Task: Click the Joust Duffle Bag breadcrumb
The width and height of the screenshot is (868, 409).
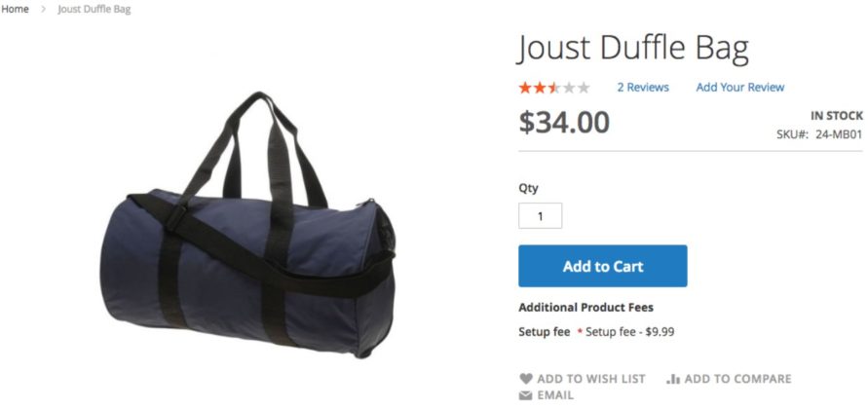Action: pyautogui.click(x=94, y=10)
